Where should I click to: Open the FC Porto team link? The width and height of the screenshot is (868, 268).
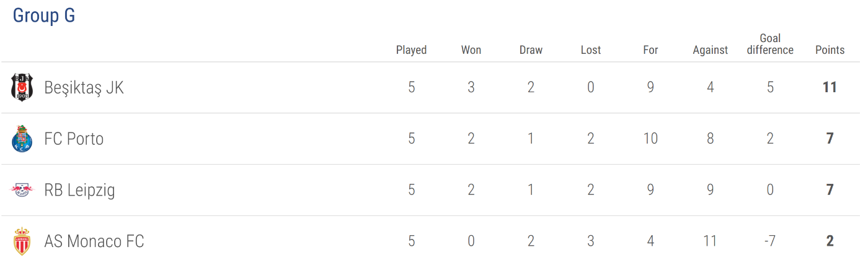point(74,139)
